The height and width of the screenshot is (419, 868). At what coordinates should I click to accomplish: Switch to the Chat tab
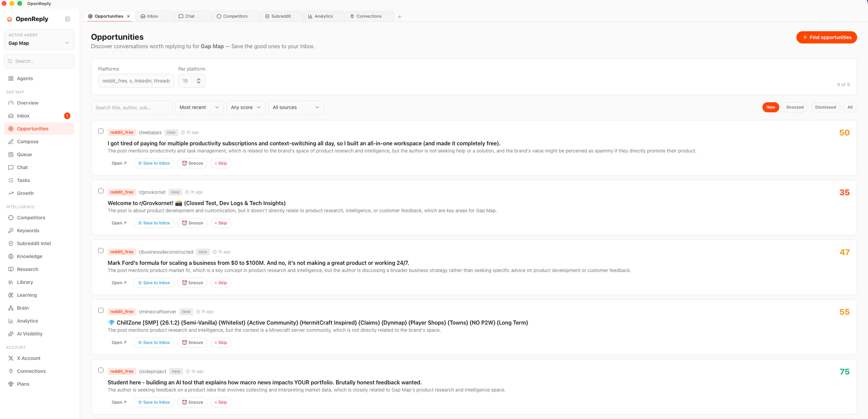(193, 16)
